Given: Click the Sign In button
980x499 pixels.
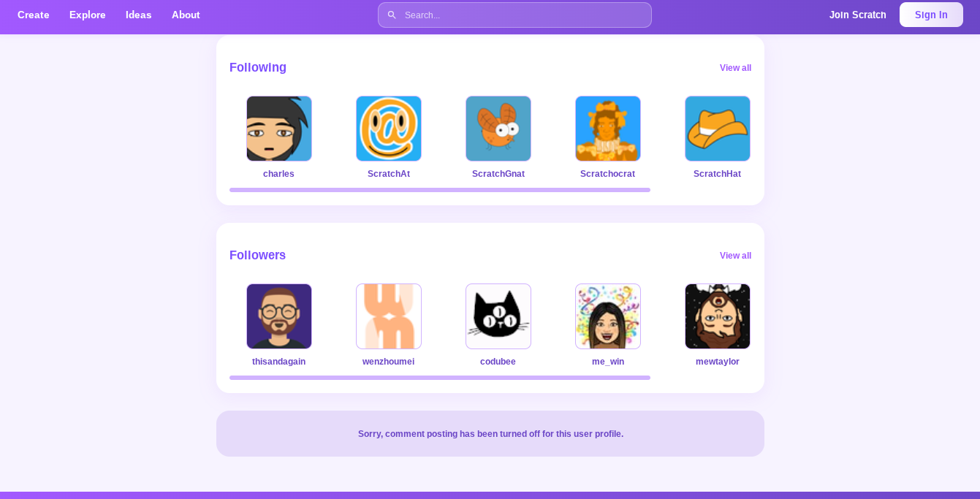Looking at the screenshot, I should [x=931, y=15].
